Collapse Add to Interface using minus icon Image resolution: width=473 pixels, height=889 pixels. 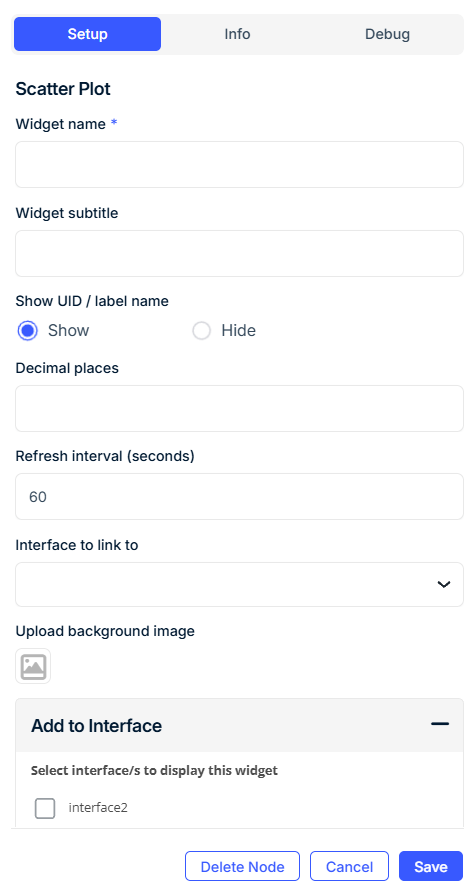coord(440,724)
